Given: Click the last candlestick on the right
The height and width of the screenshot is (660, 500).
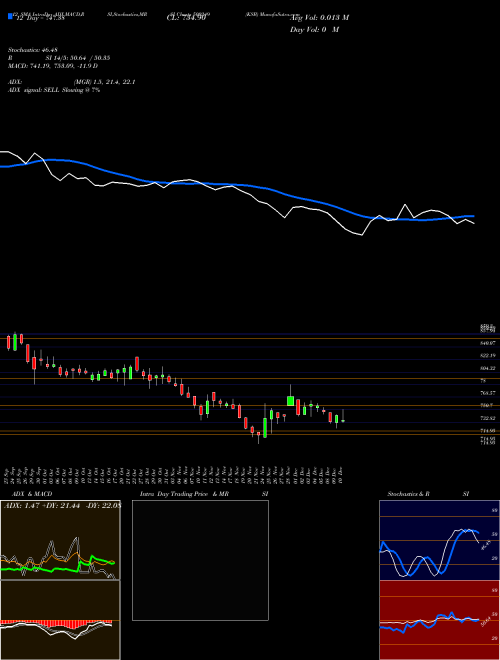Looking at the screenshot, I should (x=343, y=420).
